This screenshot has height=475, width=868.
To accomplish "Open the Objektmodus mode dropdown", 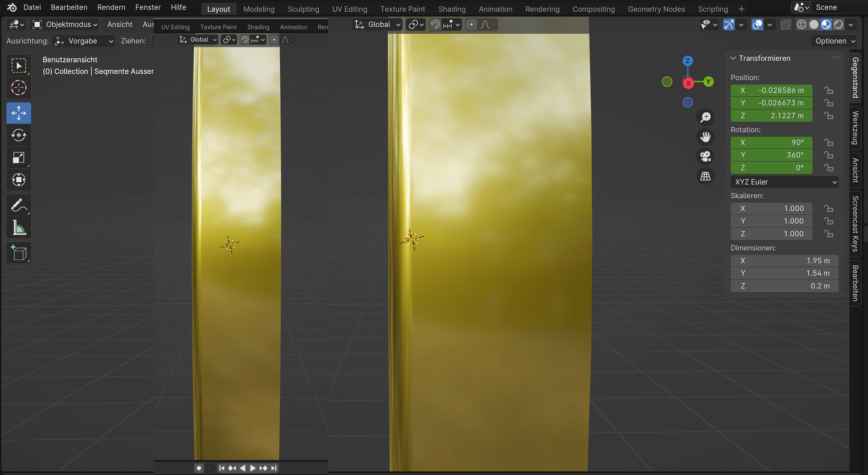I will [66, 24].
